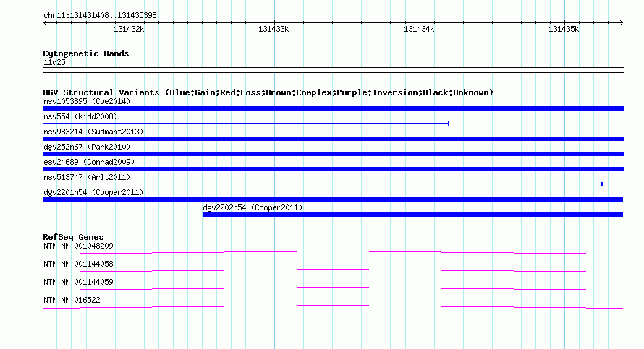Viewport: 644px width, 349px height.
Task: Open the NTM|NM_001048209 gene label
Action: pos(78,246)
